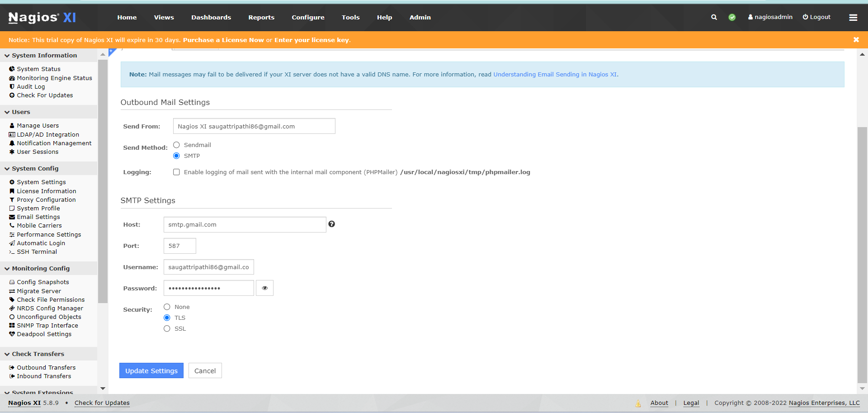Click the green system status check icon
This screenshot has height=413, width=868.
[x=732, y=17]
